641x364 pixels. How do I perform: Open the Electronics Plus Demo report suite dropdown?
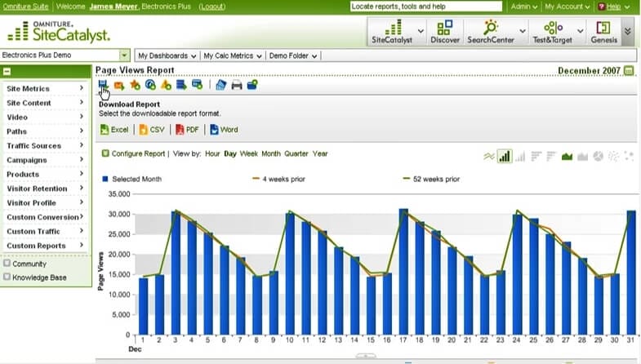click(x=124, y=55)
